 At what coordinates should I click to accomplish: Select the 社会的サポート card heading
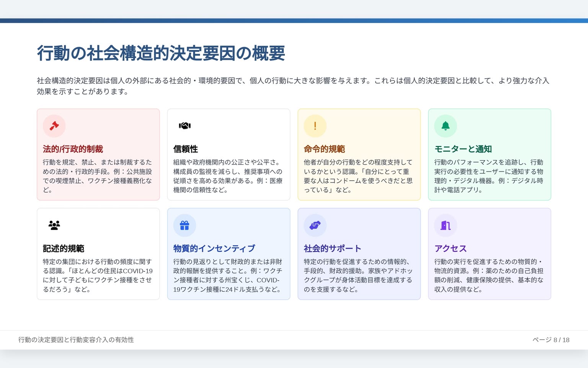(332, 248)
